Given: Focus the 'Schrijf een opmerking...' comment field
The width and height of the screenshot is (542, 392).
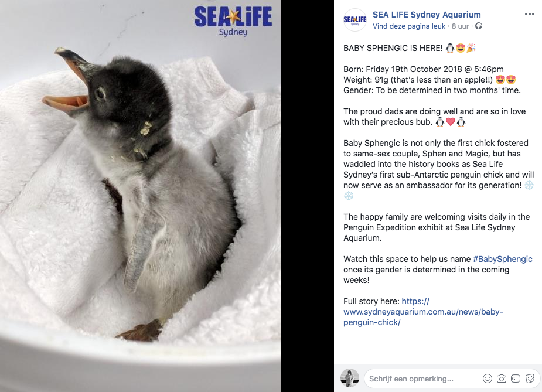Looking at the screenshot, I should pyautogui.click(x=424, y=379).
